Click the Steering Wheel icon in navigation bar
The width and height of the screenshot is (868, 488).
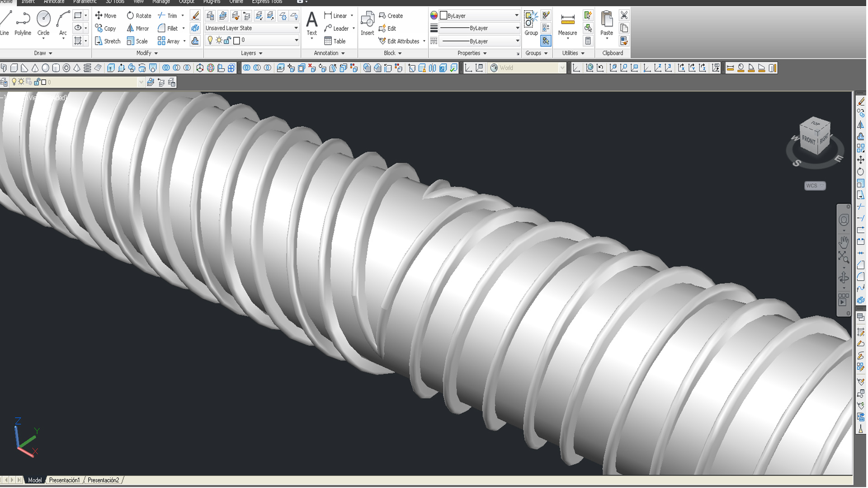click(844, 220)
